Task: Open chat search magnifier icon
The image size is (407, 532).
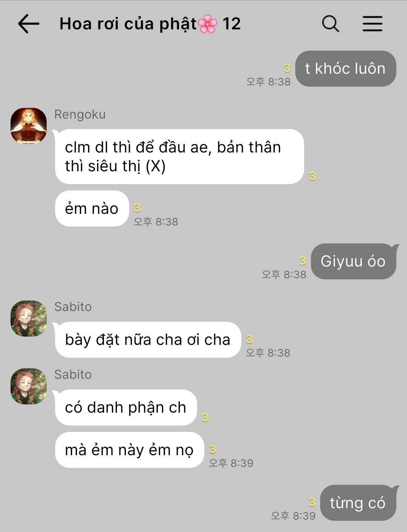Action: (330, 24)
